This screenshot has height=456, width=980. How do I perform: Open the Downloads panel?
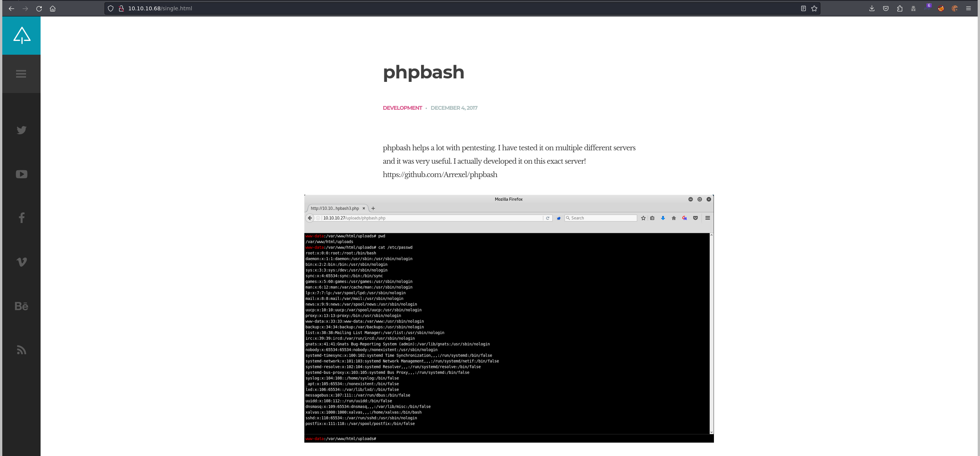pos(872,8)
